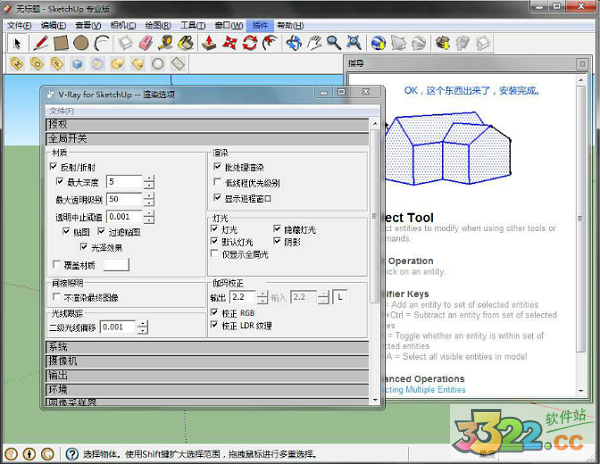The width and height of the screenshot is (600, 464).
Task: Click the Make Component icon
Action: click(x=126, y=43)
